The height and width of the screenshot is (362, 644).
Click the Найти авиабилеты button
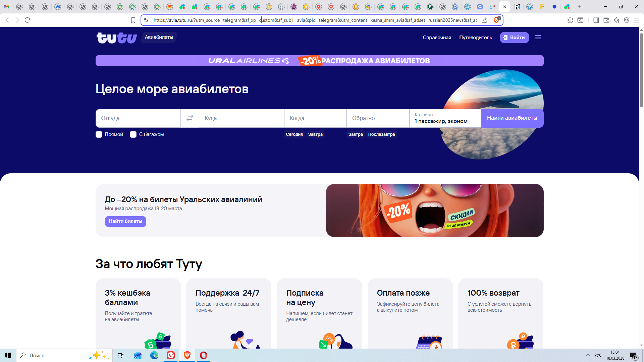pos(512,118)
